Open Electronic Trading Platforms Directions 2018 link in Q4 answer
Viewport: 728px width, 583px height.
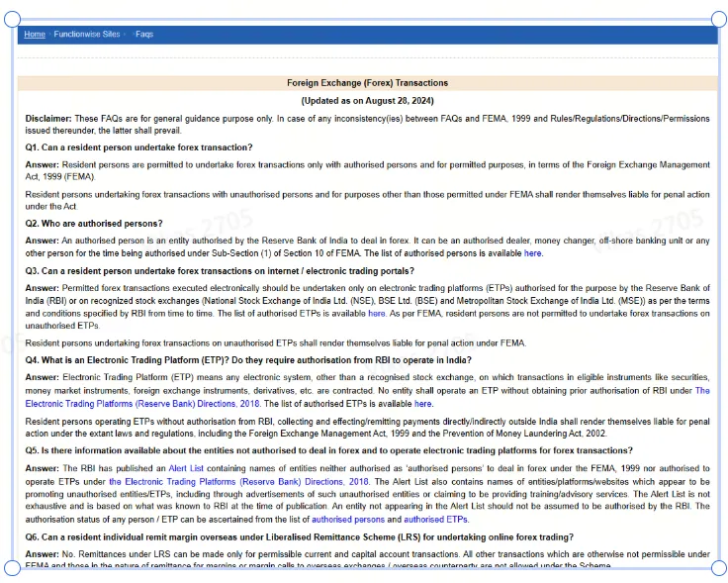coord(367,397)
